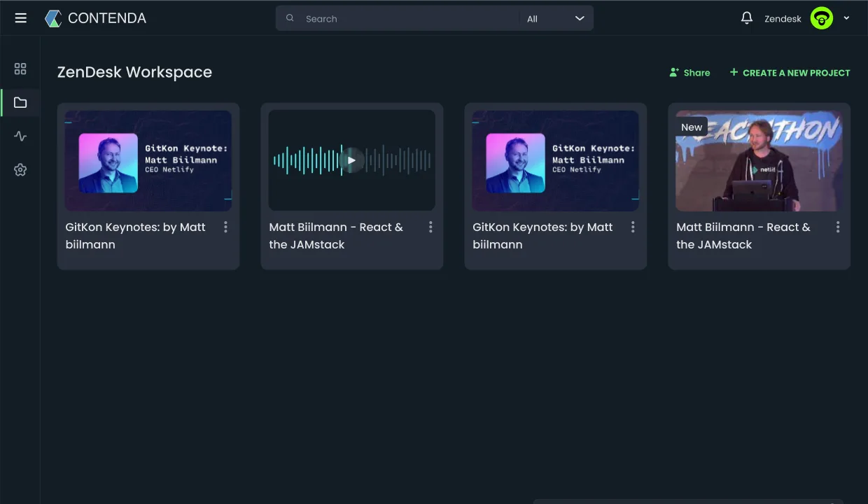The image size is (868, 504).
Task: Click Create a New Project
Action: point(790,73)
